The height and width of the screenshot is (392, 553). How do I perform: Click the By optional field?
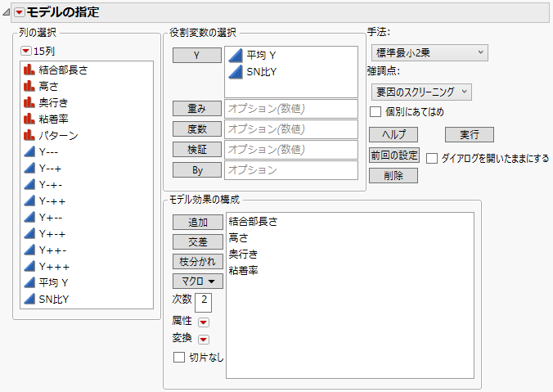291,170
